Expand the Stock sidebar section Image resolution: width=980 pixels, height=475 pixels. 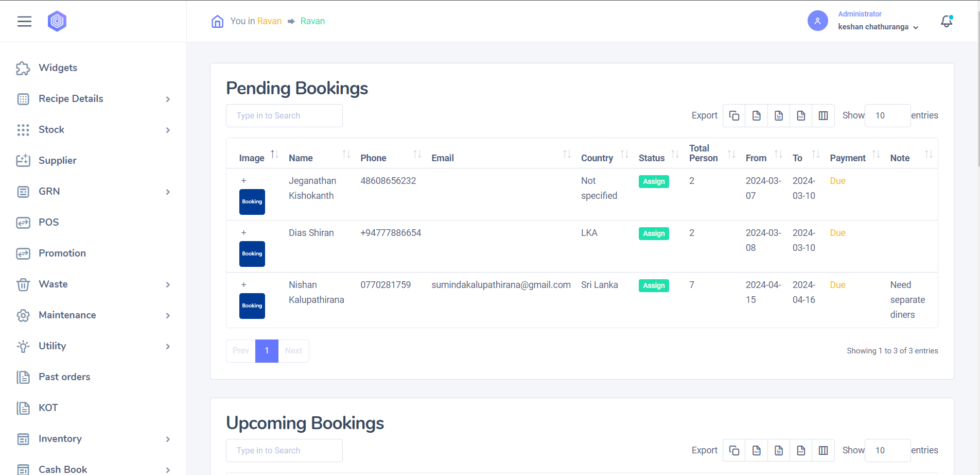pos(168,130)
